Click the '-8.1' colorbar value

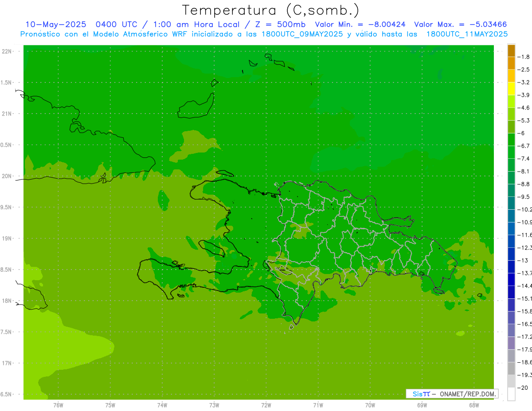524,171
